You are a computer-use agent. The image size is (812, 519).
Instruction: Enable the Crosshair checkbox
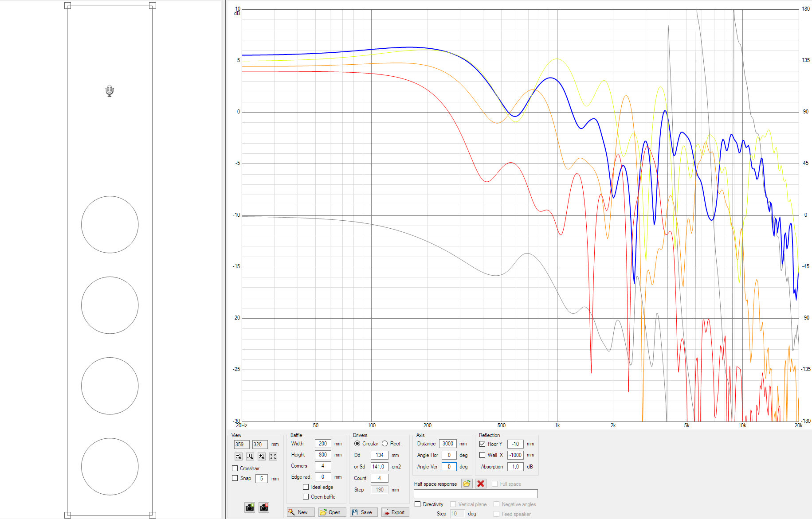(235, 468)
